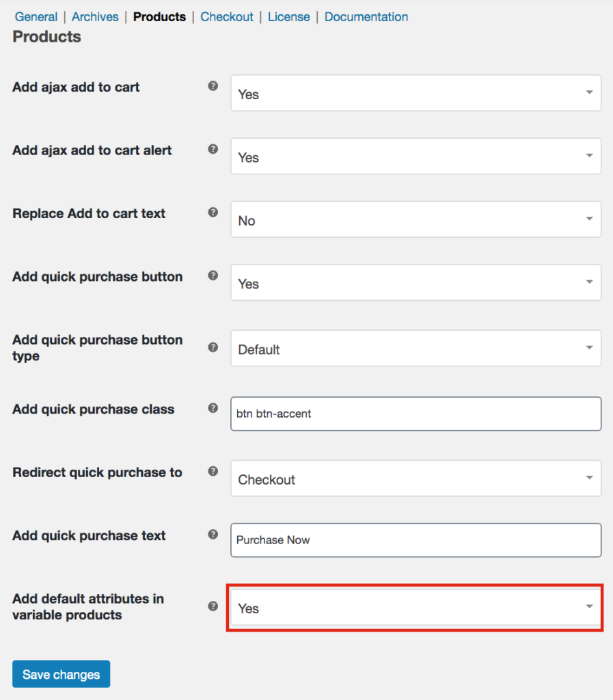Expand the default attributes in variable products dropdown
The height and width of the screenshot is (700, 613).
point(416,607)
